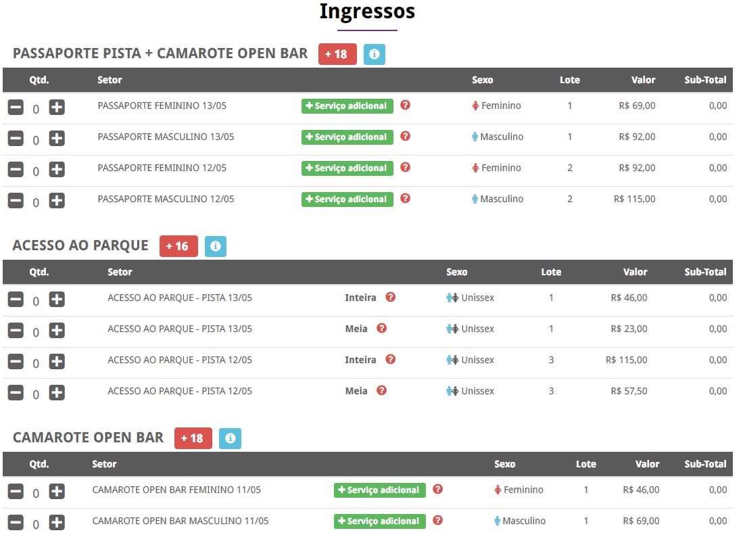This screenshot has height=560, width=745.
Task: Open info icon beside Camarote Open Bar heading
Action: 230,439
